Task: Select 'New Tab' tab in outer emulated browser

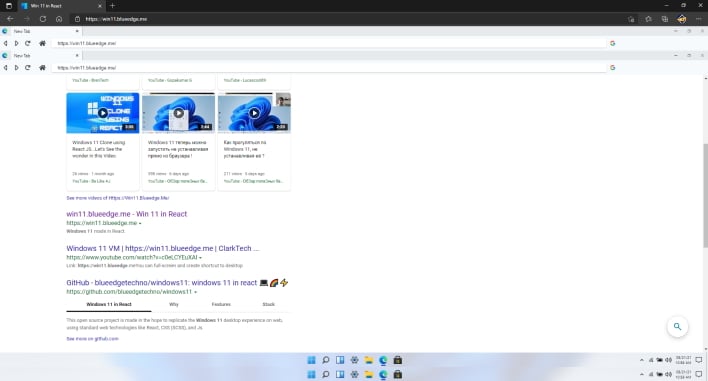Action: click(x=41, y=31)
